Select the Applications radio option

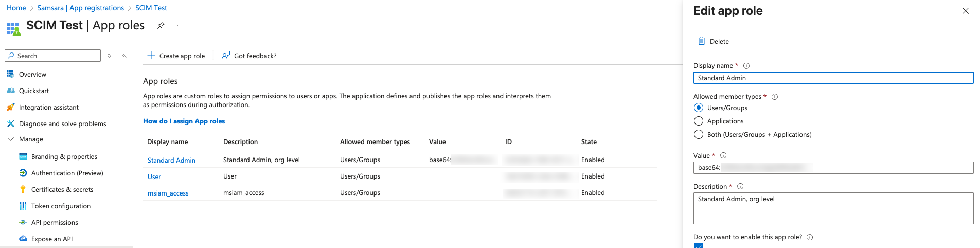(699, 121)
